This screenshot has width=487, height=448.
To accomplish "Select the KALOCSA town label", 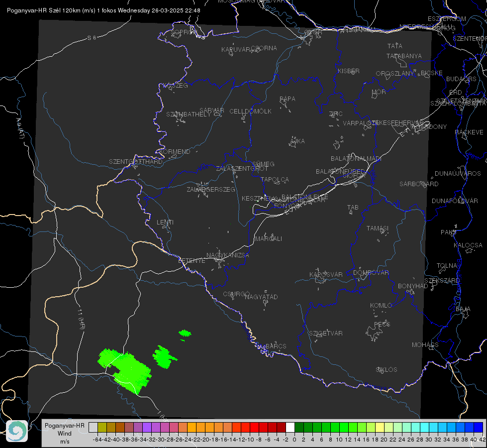I will [468, 245].
